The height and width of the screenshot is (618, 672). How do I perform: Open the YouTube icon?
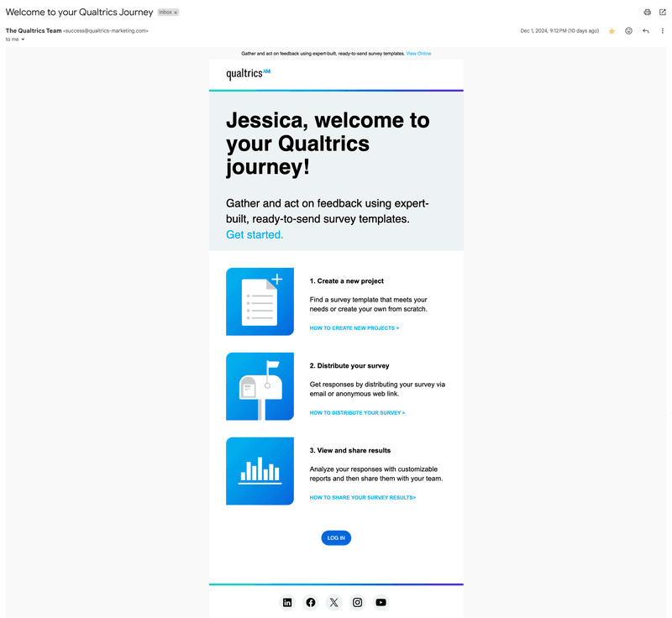pyautogui.click(x=381, y=603)
